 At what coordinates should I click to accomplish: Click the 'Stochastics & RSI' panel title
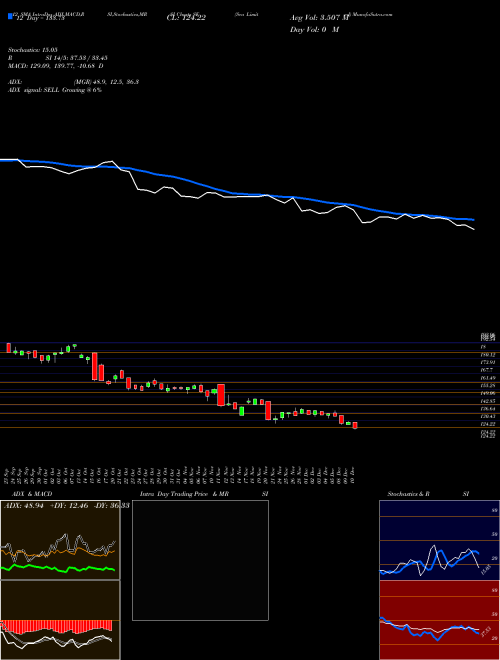[x=428, y=494]
